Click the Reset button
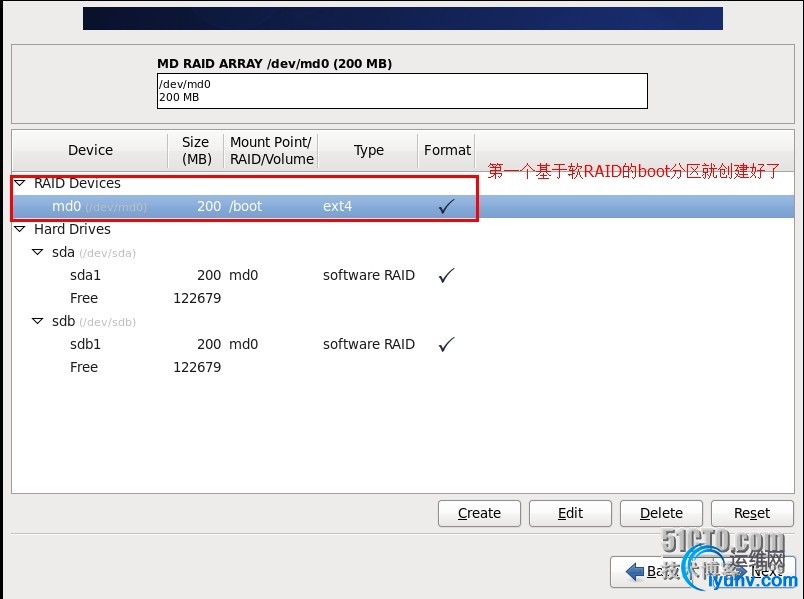This screenshot has height=599, width=804. coord(752,513)
